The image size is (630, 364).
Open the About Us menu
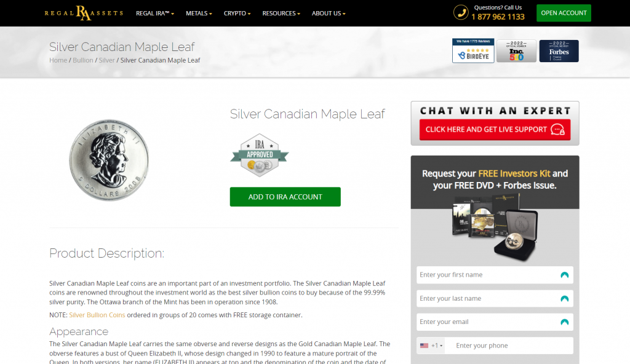pos(329,14)
